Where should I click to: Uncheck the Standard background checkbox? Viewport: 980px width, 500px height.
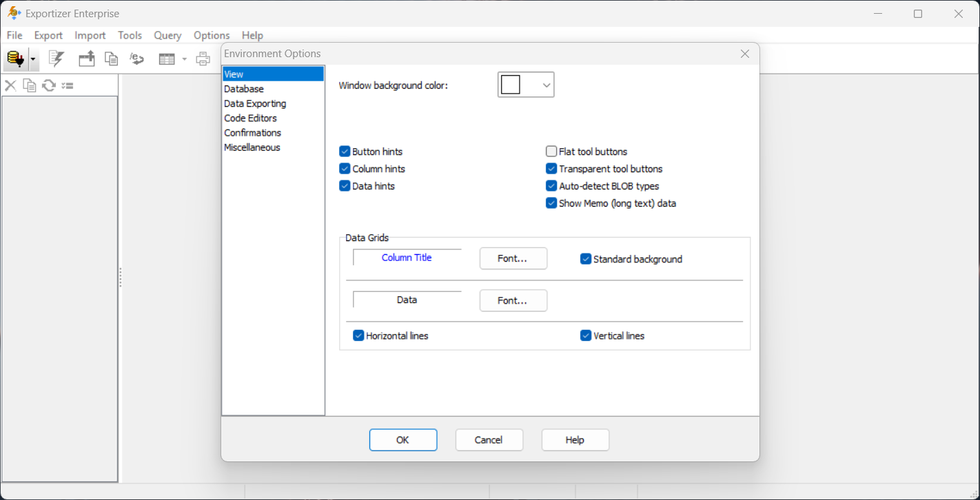(x=586, y=259)
